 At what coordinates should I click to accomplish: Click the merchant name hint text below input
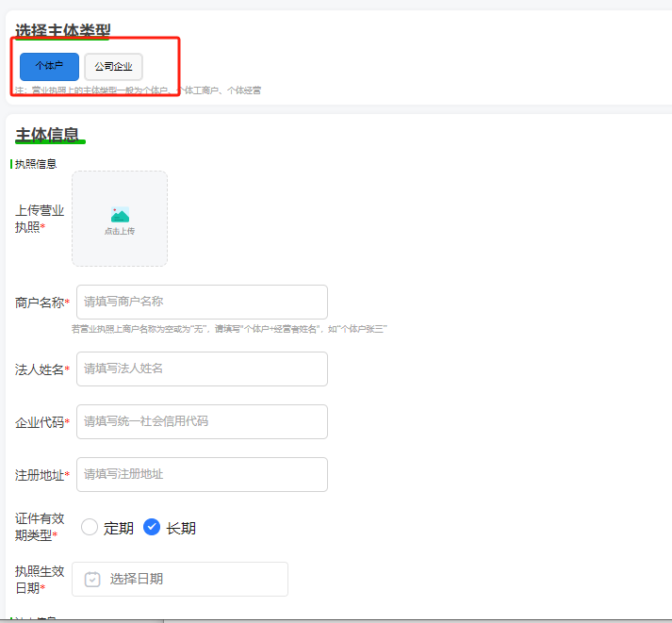click(x=229, y=329)
